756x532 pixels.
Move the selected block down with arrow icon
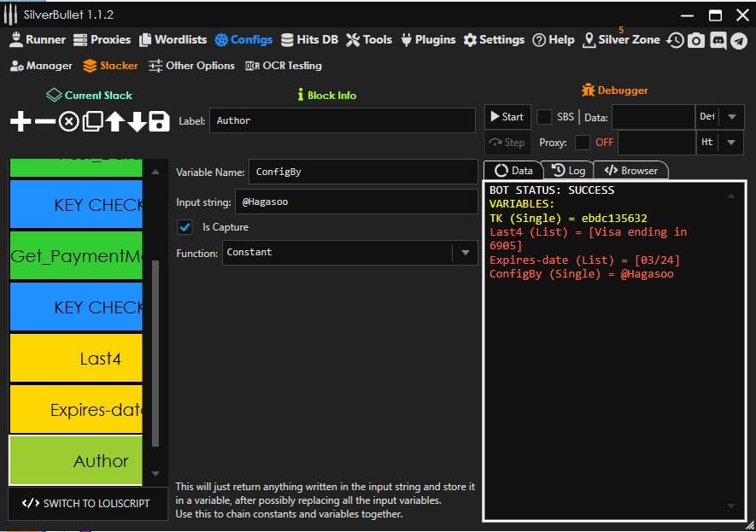137,121
